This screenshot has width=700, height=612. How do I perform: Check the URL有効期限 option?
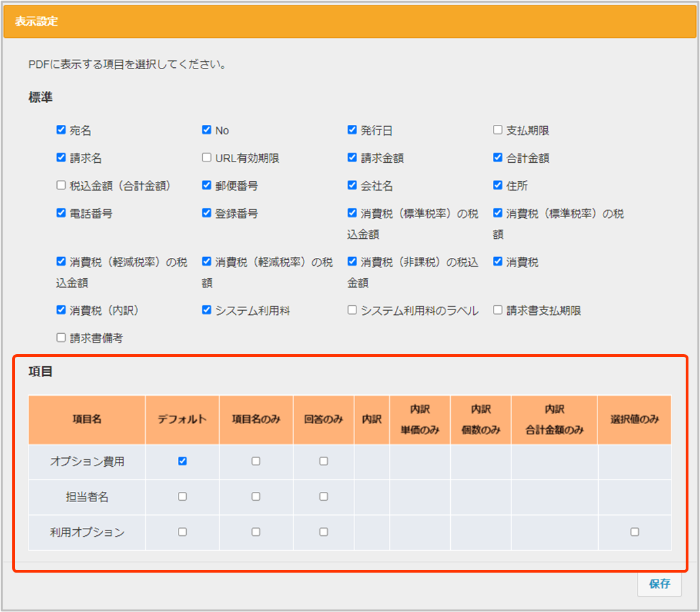(206, 158)
